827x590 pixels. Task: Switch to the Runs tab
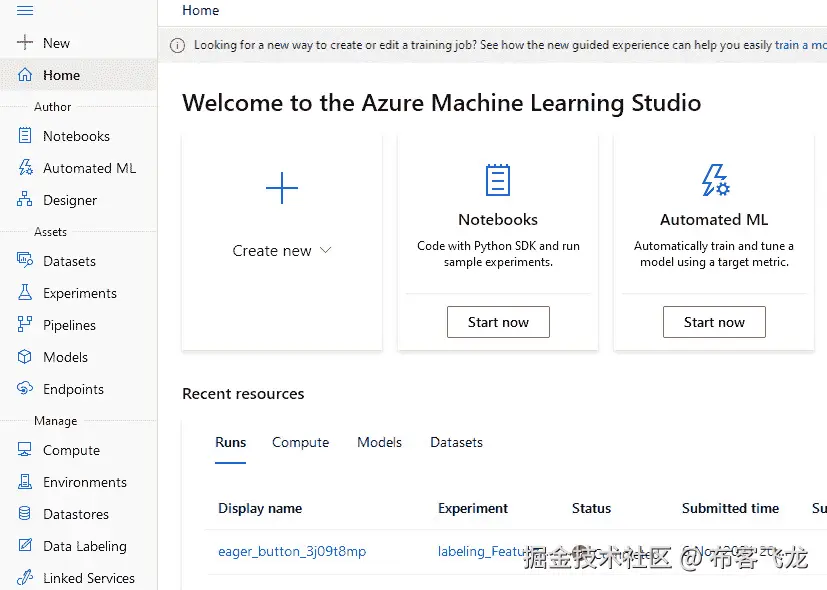click(230, 441)
